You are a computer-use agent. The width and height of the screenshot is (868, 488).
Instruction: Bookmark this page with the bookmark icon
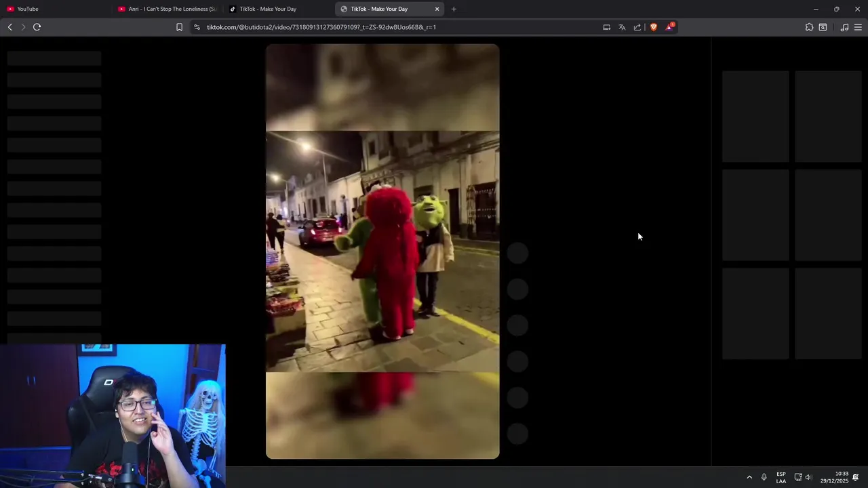point(179,27)
